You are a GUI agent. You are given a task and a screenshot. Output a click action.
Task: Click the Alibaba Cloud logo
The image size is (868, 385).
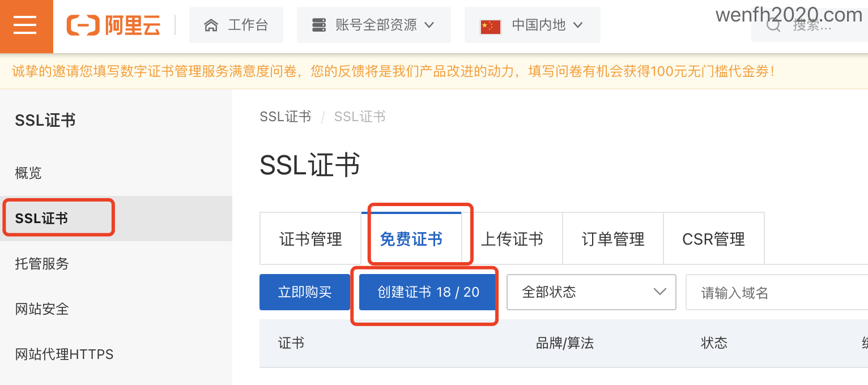(x=113, y=25)
